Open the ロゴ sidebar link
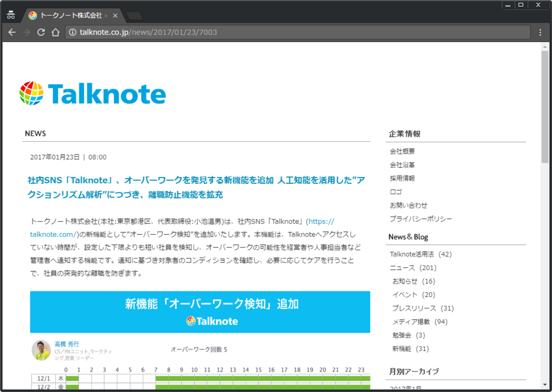 pyautogui.click(x=396, y=191)
